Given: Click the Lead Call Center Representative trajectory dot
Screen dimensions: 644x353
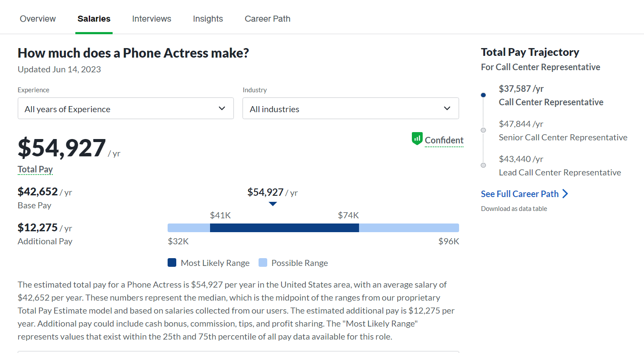Looking at the screenshot, I should click(483, 165).
